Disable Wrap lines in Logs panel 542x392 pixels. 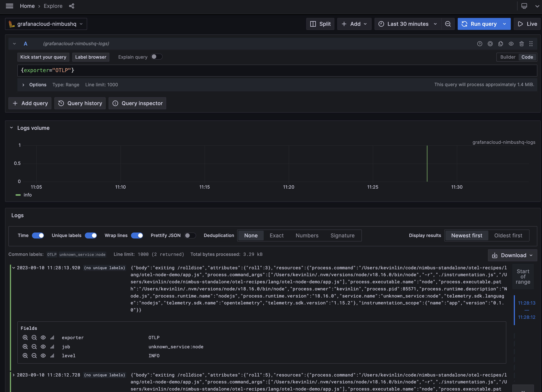pos(137,235)
